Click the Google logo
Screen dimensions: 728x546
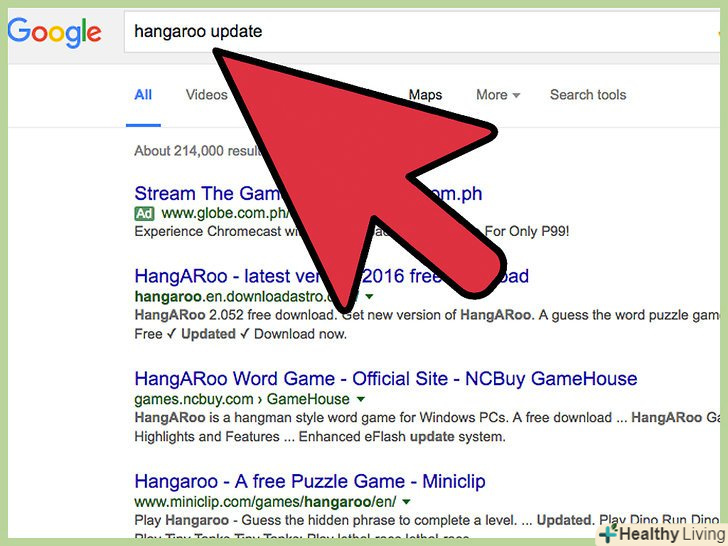pos(54,32)
